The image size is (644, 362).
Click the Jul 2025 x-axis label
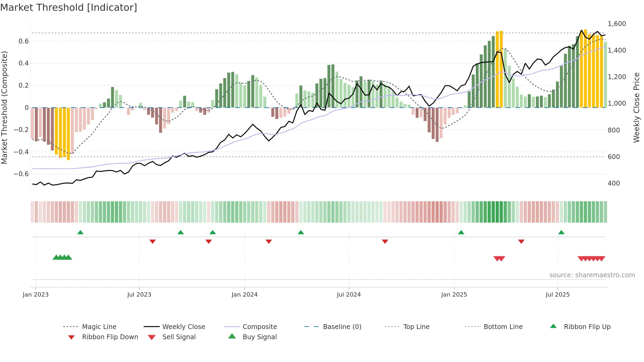tap(558, 294)
